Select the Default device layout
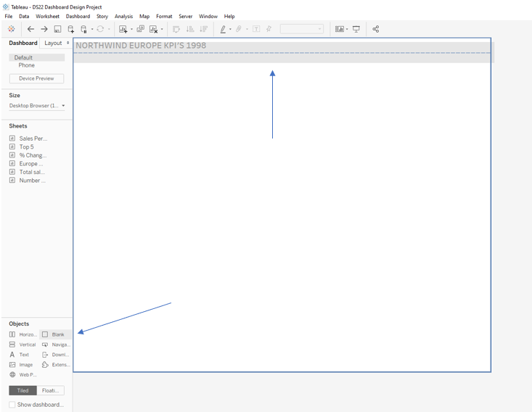 36,57
